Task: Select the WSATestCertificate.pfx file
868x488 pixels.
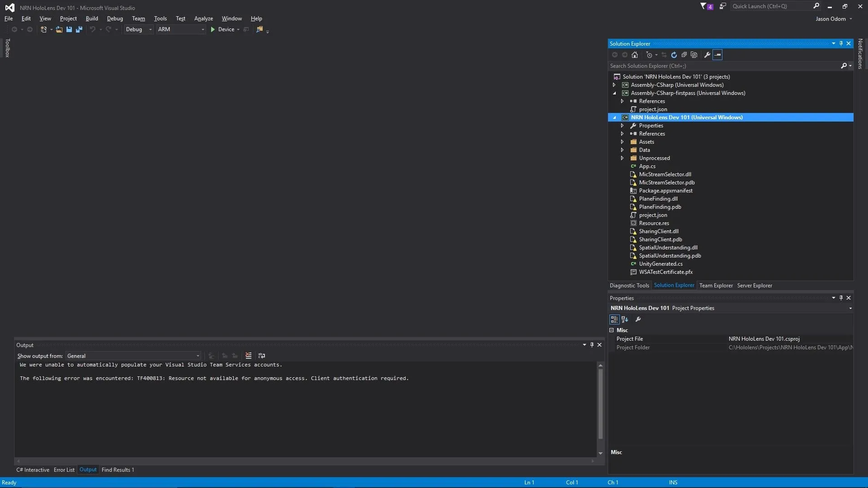Action: pos(665,272)
